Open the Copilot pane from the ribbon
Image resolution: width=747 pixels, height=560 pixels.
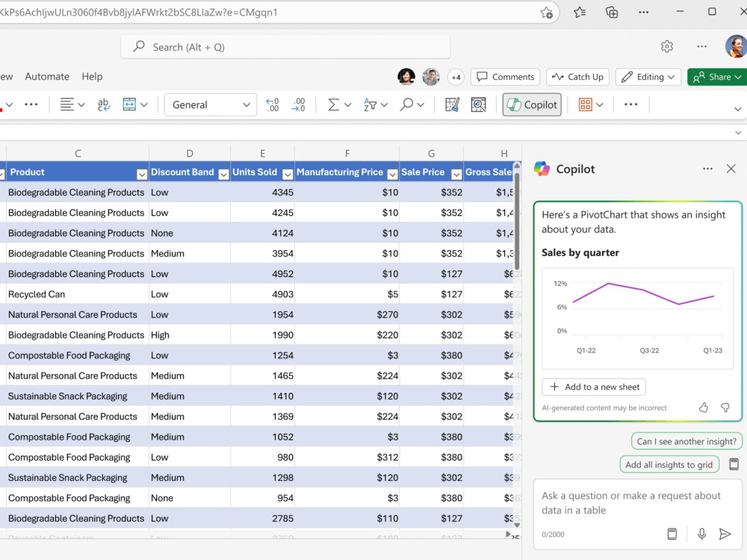pos(532,105)
